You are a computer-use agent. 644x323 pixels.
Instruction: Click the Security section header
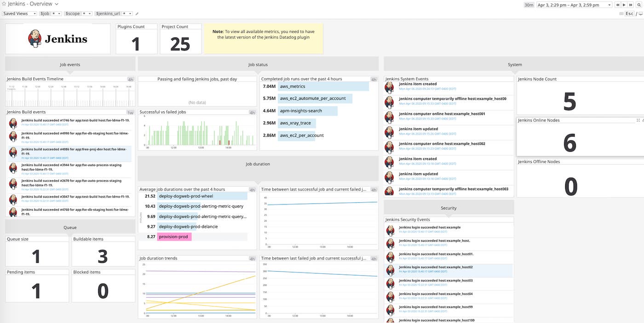pyautogui.click(x=448, y=208)
